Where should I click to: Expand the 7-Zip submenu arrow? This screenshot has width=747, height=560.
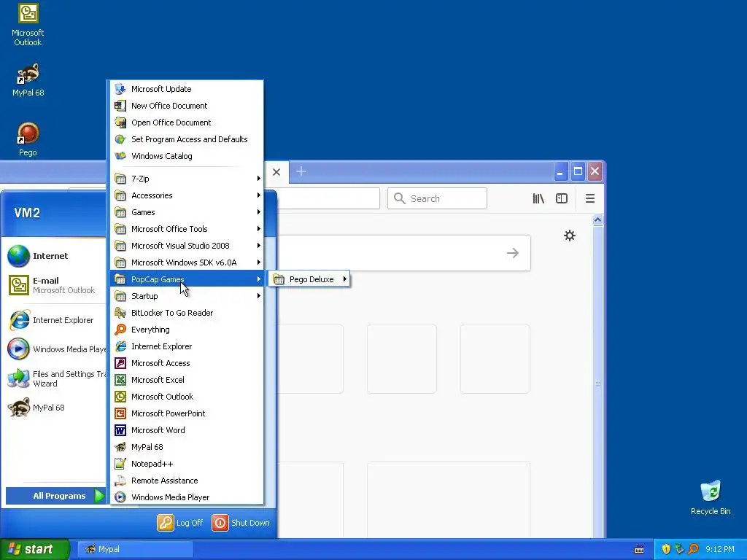(259, 179)
